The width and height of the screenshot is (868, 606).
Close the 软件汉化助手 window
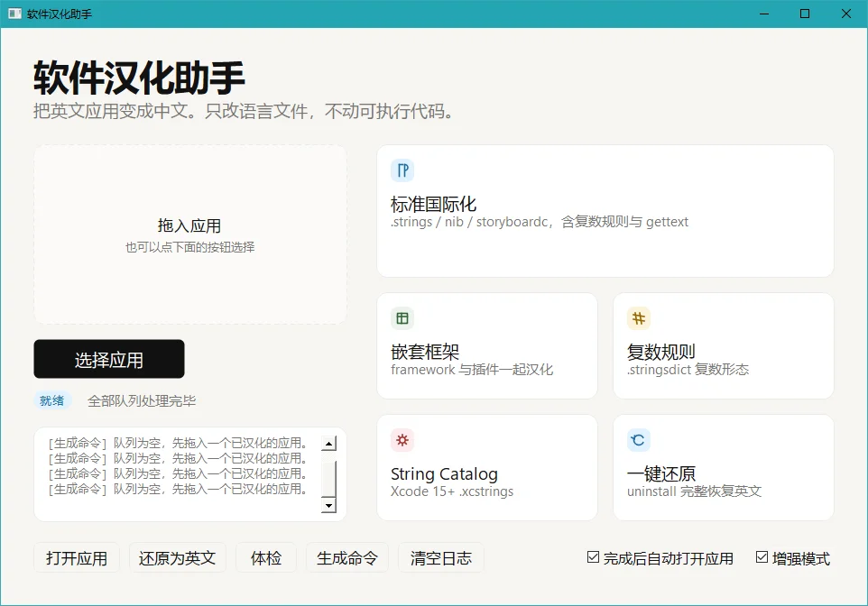coord(846,14)
